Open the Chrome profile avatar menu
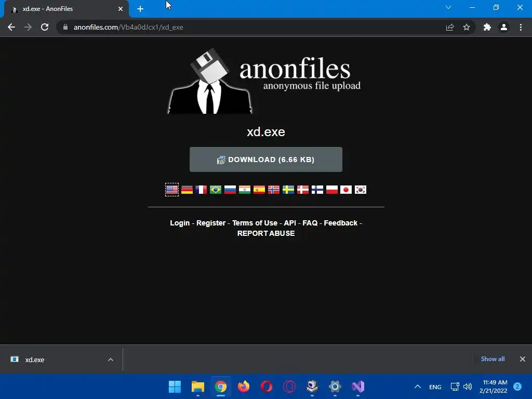 (504, 27)
